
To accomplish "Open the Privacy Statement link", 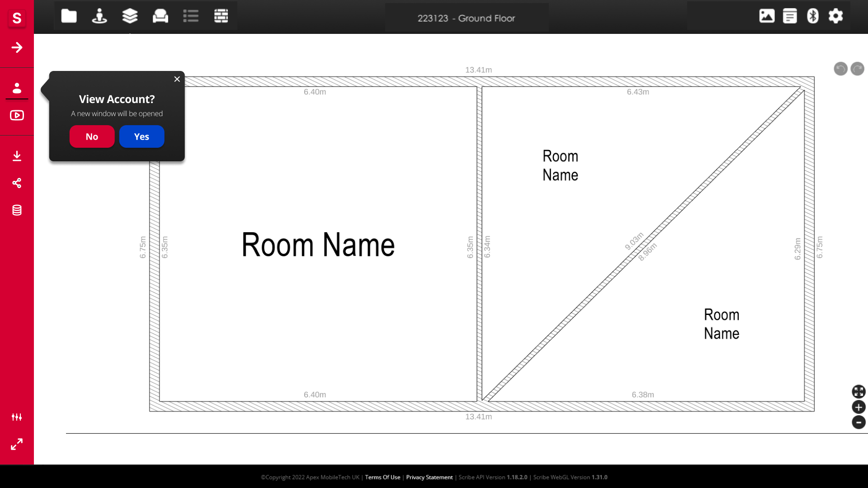I will click(x=429, y=477).
